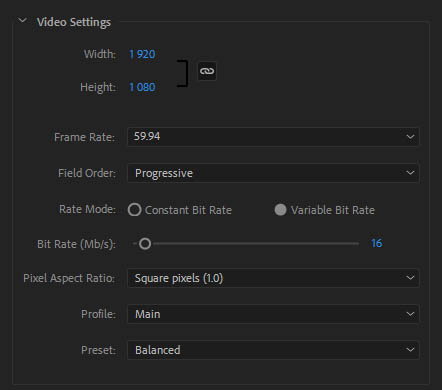This screenshot has height=390, width=442.
Task: Select Variable Bit Rate radio button
Action: [x=280, y=210]
